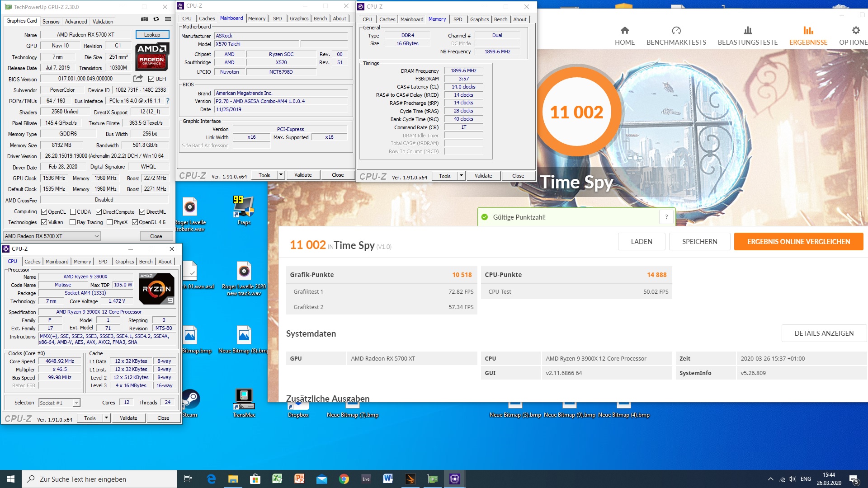
Task: Click the BIOS export share icon
Action: click(x=138, y=79)
